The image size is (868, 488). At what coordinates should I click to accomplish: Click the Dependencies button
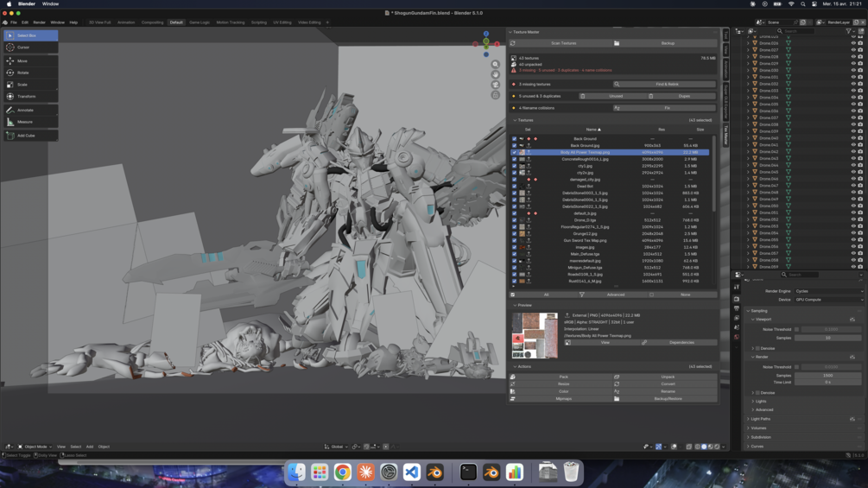coord(681,343)
